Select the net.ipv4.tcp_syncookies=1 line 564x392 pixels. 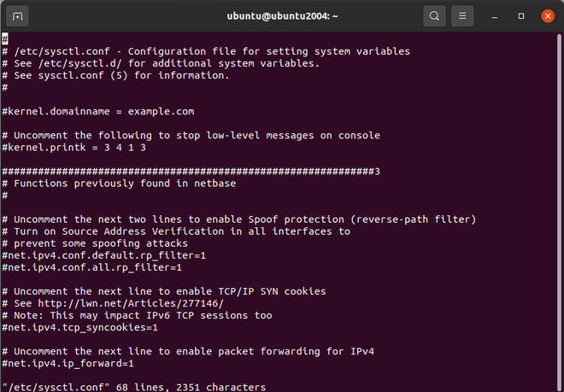click(x=80, y=327)
